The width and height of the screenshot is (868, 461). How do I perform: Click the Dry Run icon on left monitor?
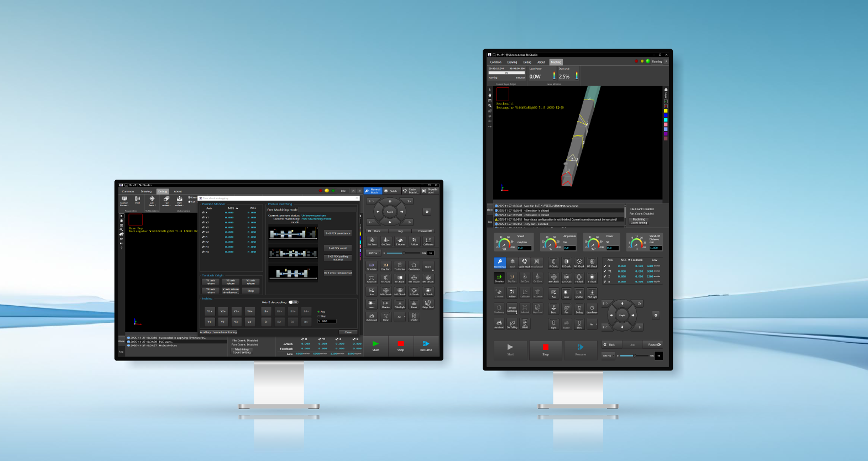(386, 266)
